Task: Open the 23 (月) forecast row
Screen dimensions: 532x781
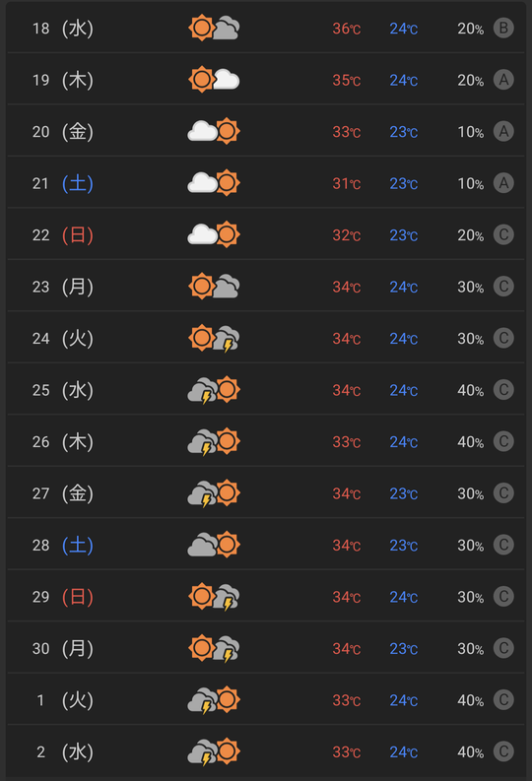Action: pyautogui.click(x=266, y=287)
